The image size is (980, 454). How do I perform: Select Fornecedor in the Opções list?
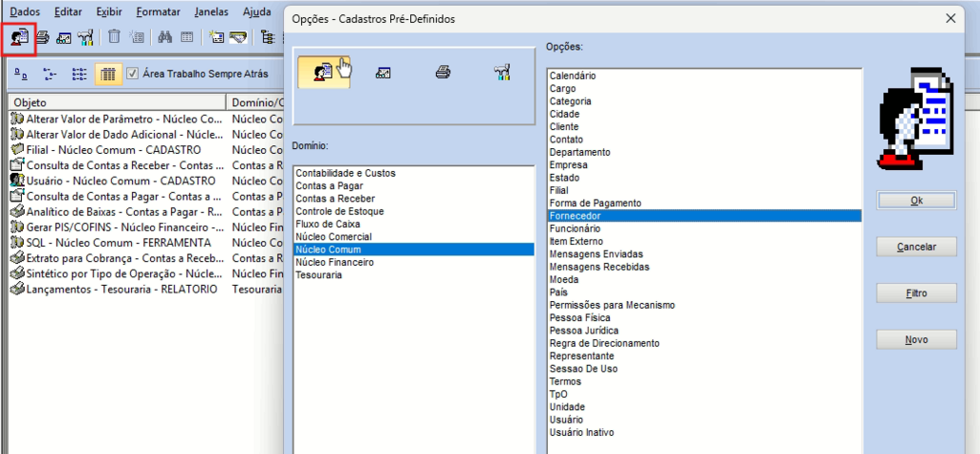pyautogui.click(x=705, y=215)
